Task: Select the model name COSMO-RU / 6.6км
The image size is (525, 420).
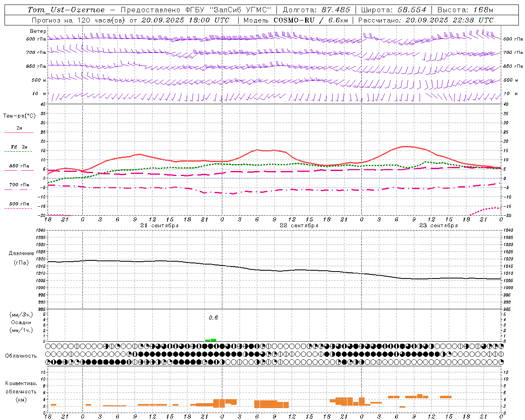Action: pyautogui.click(x=311, y=20)
